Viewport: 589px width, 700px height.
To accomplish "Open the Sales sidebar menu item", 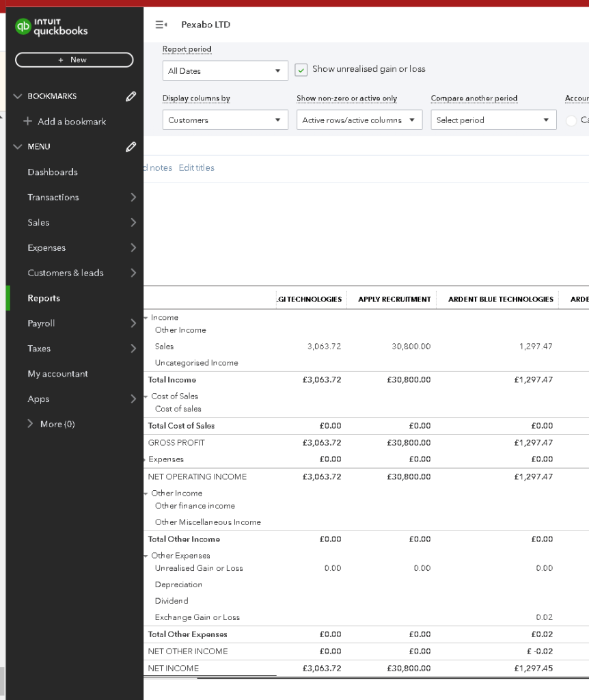I will (38, 223).
